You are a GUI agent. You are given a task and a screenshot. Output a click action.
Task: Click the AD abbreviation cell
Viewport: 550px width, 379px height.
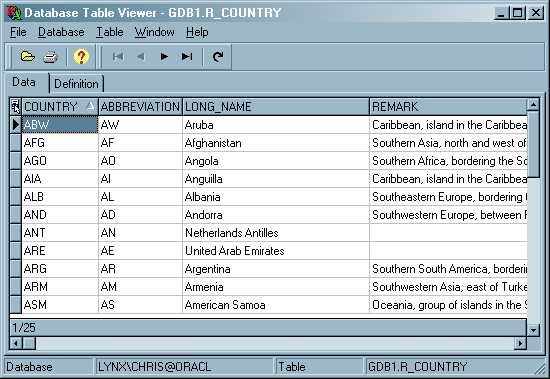140,214
